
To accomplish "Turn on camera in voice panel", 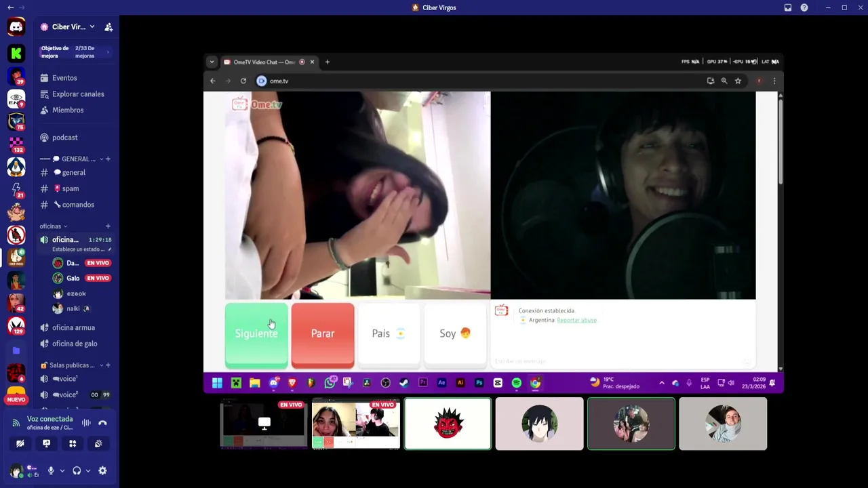I will tap(20, 443).
